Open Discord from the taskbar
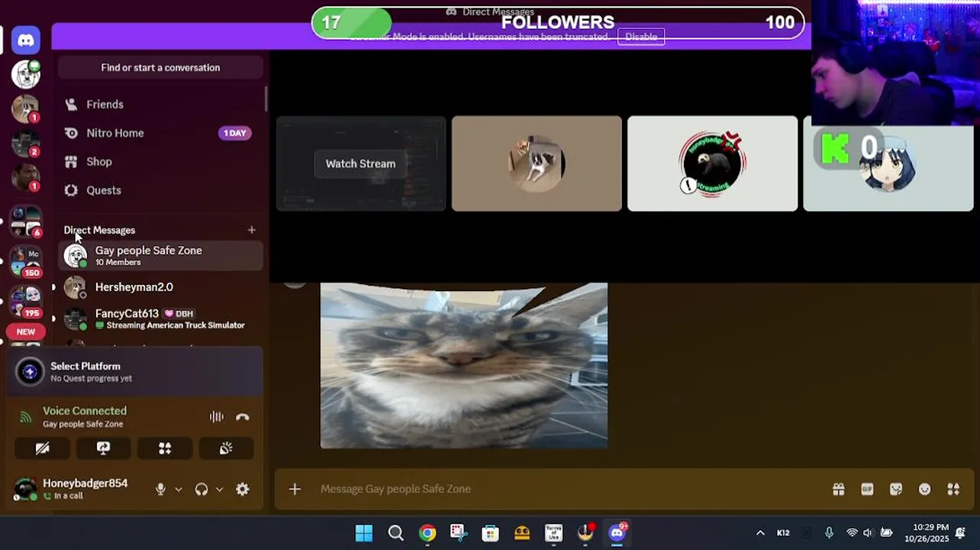The height and width of the screenshot is (550, 980). [617, 532]
